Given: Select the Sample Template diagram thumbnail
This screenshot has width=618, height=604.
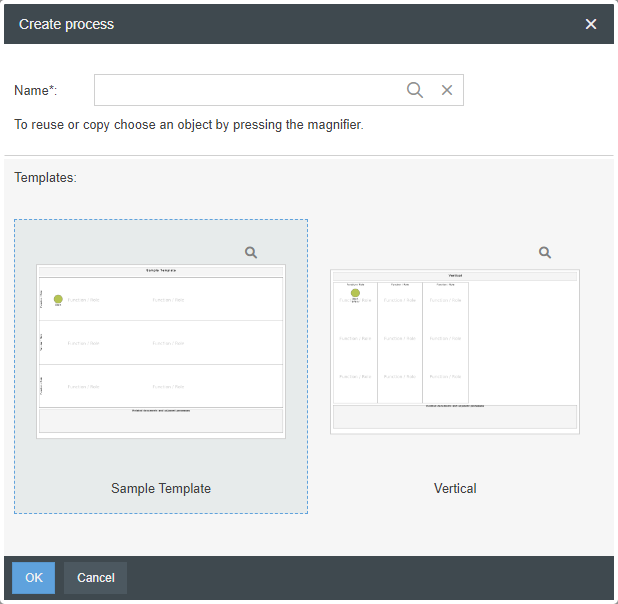Looking at the screenshot, I should pos(161,351).
